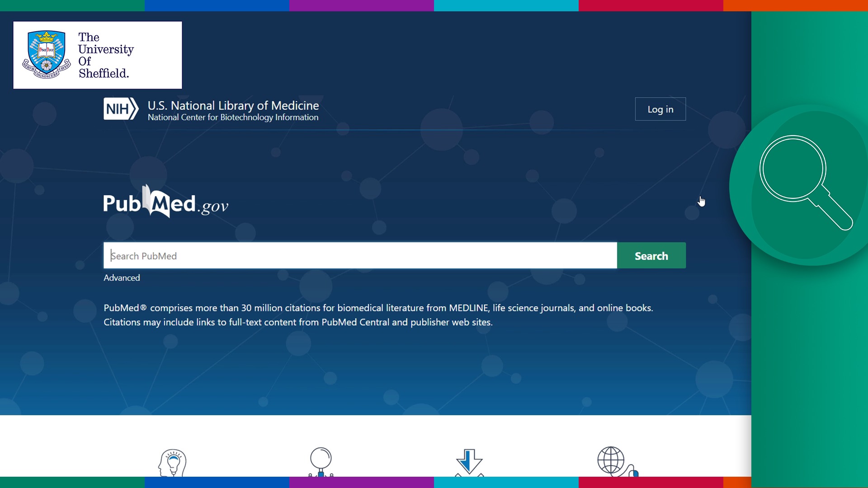Click the red segment of the top bar
The width and height of the screenshot is (868, 488).
pyautogui.click(x=651, y=5)
